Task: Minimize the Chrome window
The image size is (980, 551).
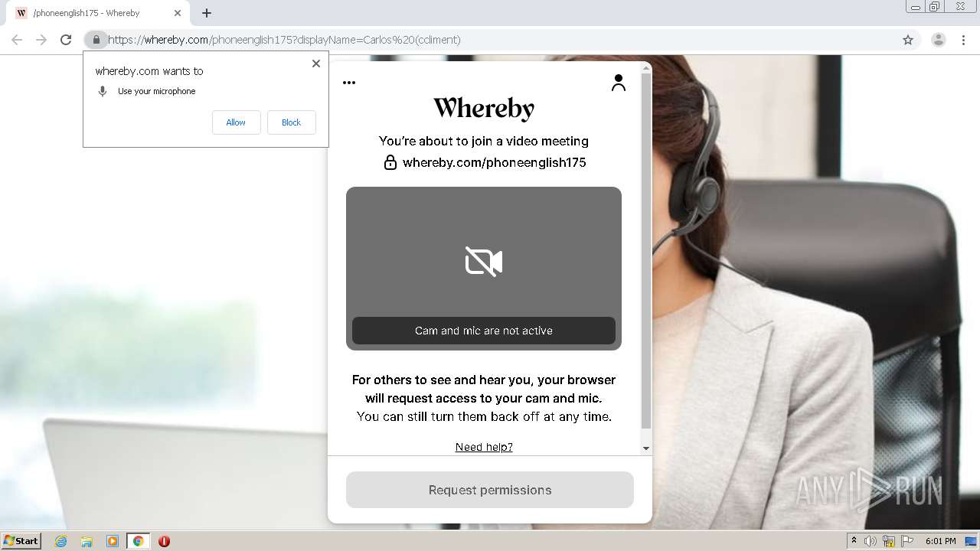Action: [916, 7]
